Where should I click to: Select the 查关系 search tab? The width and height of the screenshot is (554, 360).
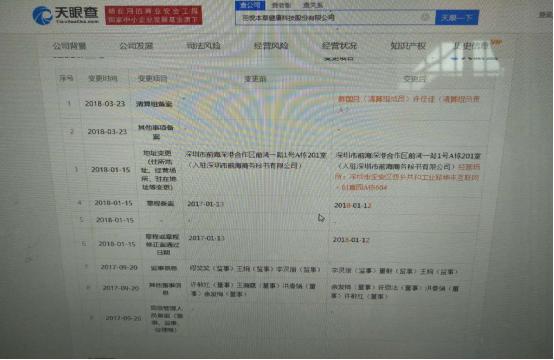[313, 5]
